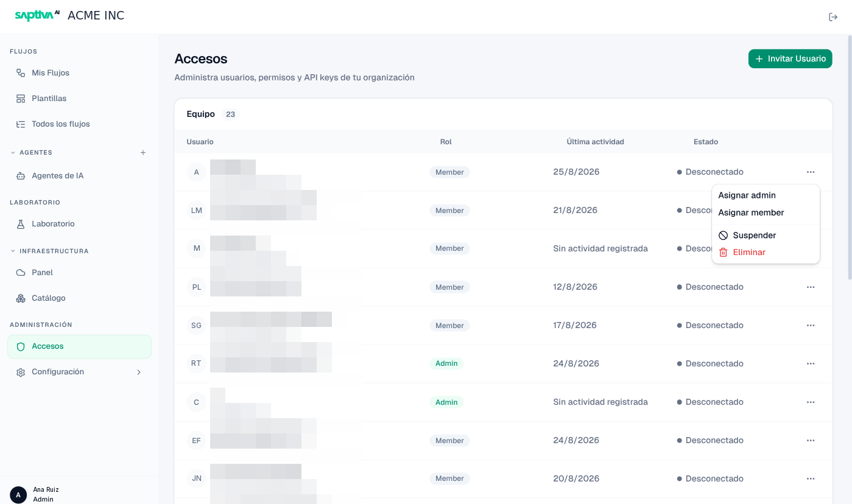Select Accesos in the sidebar
This screenshot has height=504, width=852.
pyautogui.click(x=79, y=346)
